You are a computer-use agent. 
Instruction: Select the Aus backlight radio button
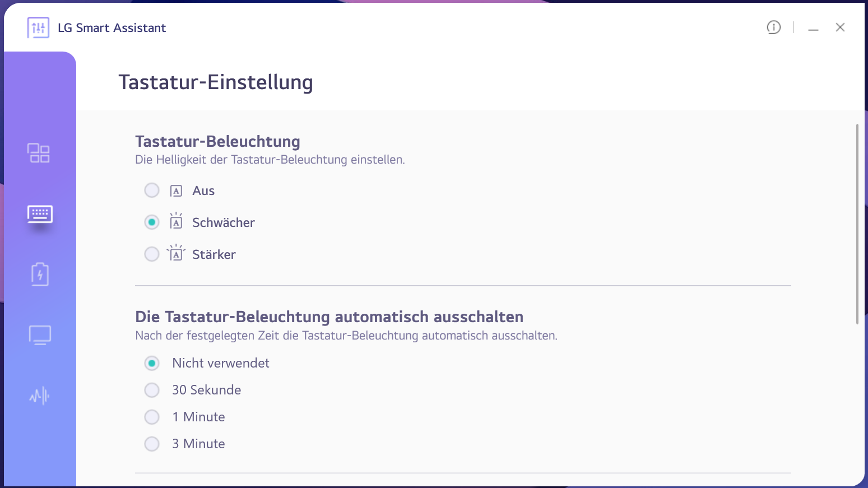152,190
